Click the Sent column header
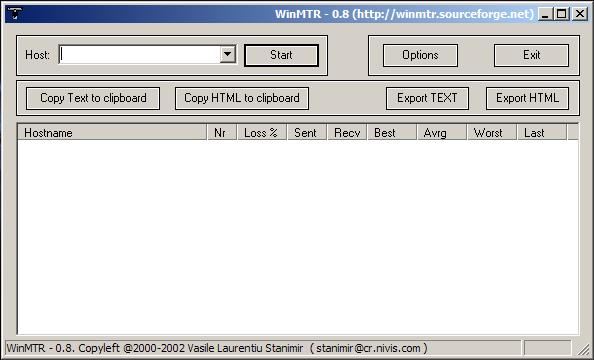Image resolution: width=594 pixels, height=360 pixels. [307, 133]
